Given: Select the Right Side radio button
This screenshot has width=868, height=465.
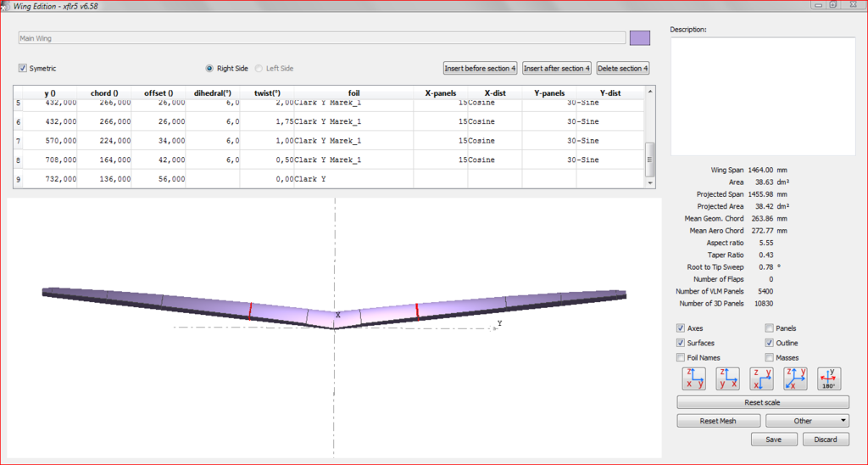Looking at the screenshot, I should [x=210, y=69].
